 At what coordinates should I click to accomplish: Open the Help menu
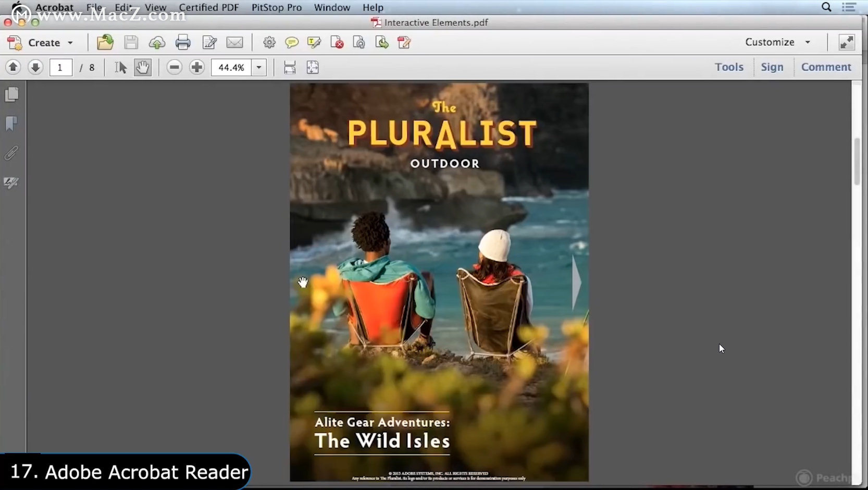373,7
